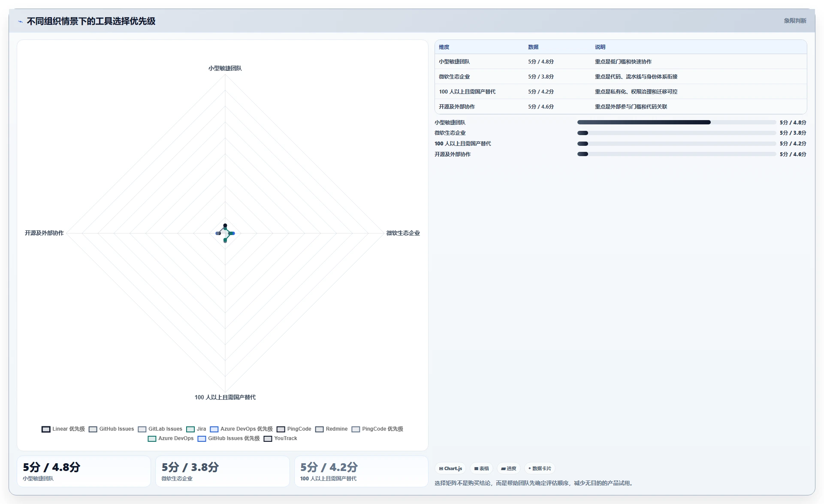Toggle Azure DevOps legend entry
The height and width of the screenshot is (504, 824).
coord(170,439)
